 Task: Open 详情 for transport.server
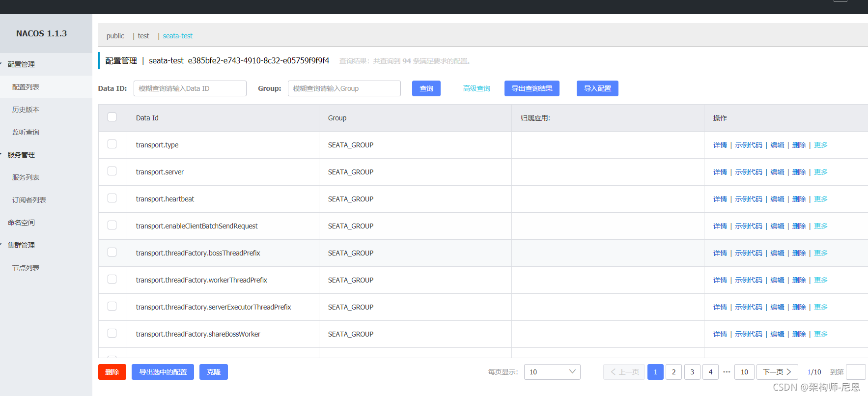tap(720, 172)
